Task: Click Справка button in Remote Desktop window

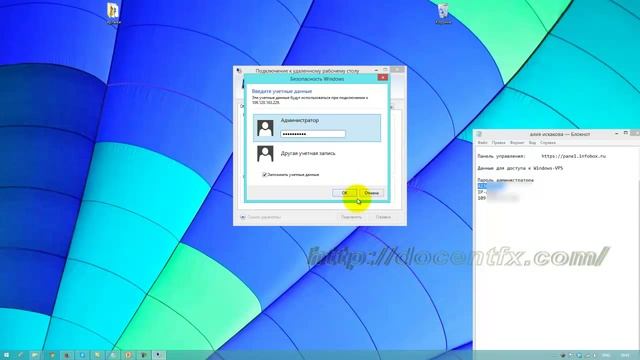Action: [x=383, y=217]
